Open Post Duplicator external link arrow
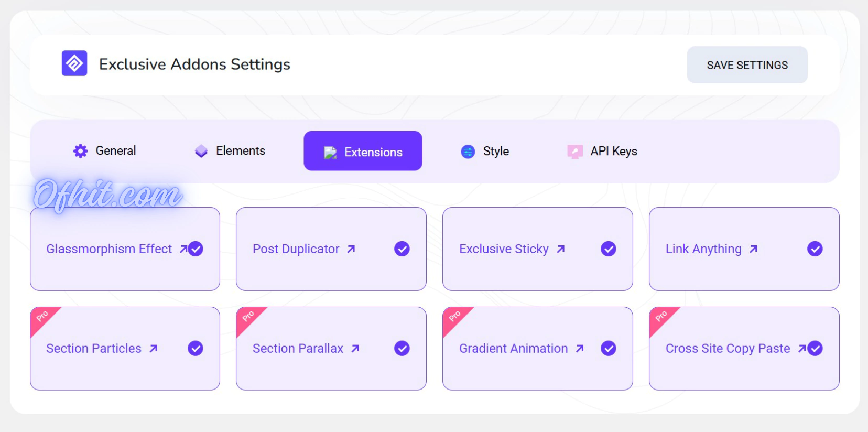The height and width of the screenshot is (432, 868). click(x=351, y=249)
